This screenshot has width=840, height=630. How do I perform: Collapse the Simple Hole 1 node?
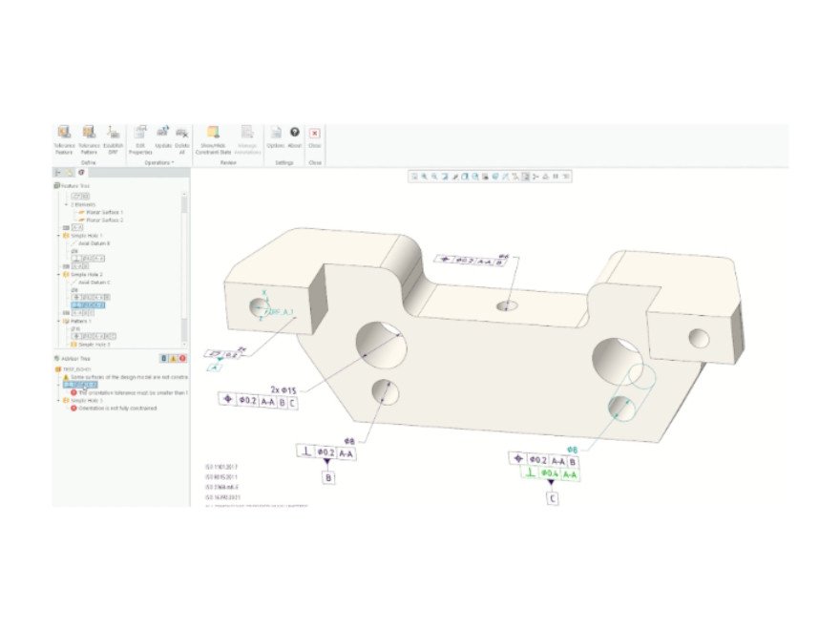(x=59, y=235)
